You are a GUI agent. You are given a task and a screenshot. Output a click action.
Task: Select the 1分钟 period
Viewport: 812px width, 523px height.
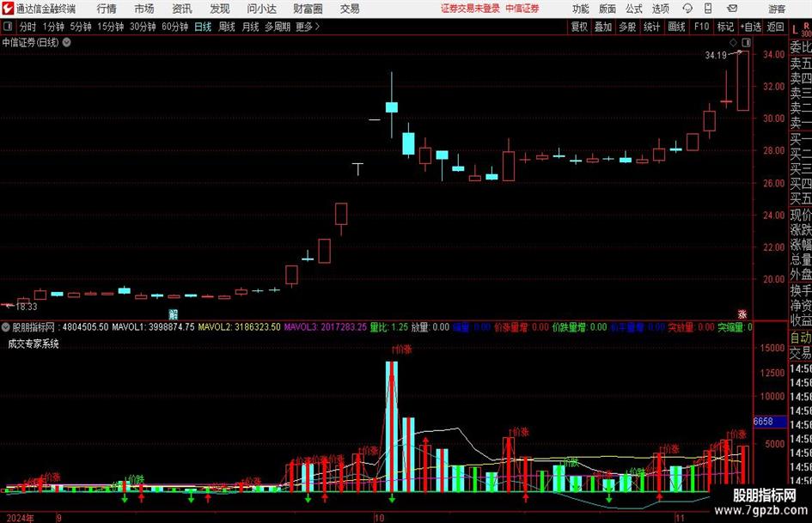(53, 27)
